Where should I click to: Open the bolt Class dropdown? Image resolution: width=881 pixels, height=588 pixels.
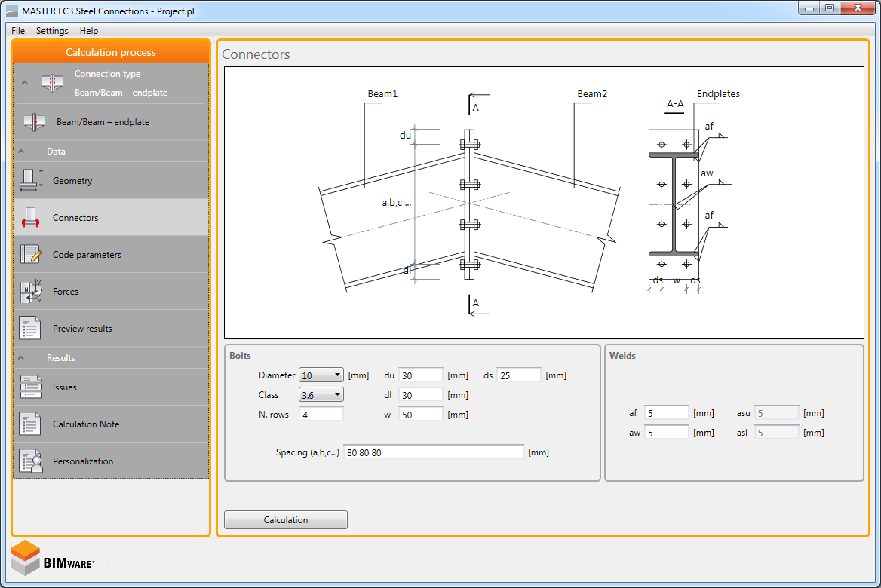tap(321, 395)
